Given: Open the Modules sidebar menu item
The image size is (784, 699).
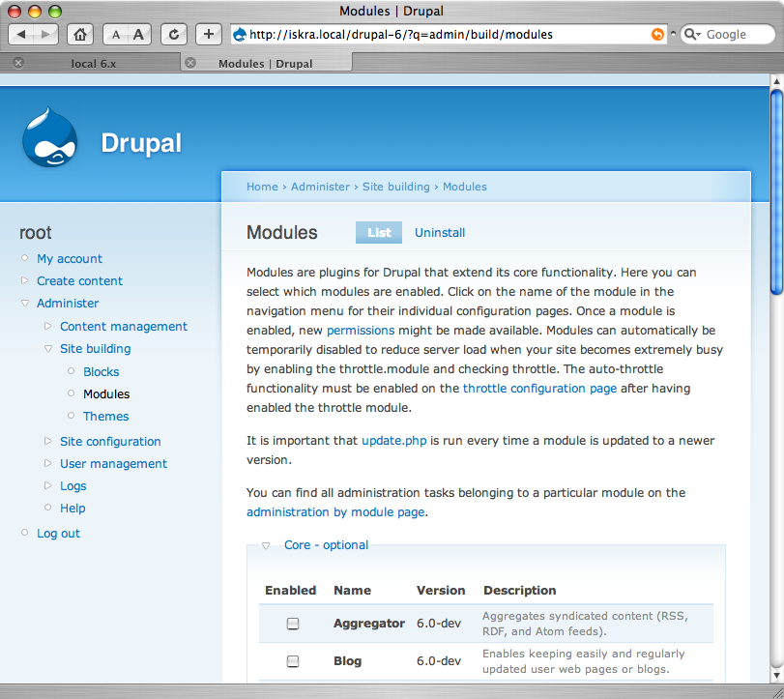Looking at the screenshot, I should [106, 394].
